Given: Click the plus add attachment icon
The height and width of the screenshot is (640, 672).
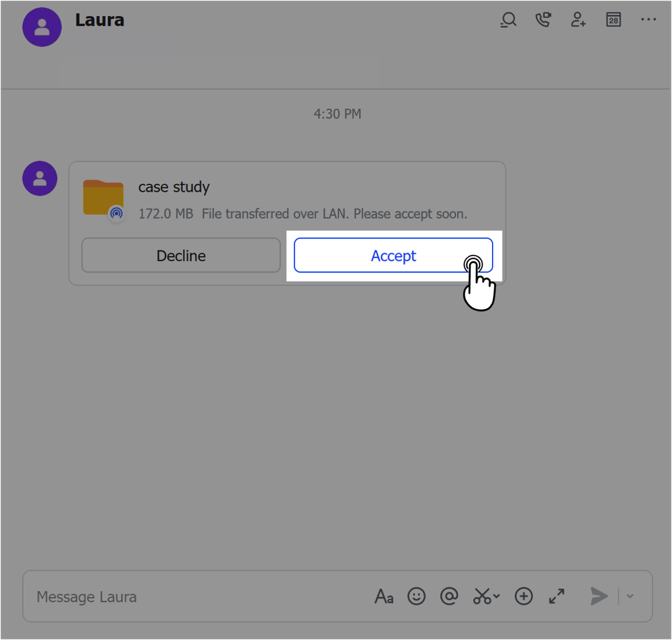Looking at the screenshot, I should 524,596.
